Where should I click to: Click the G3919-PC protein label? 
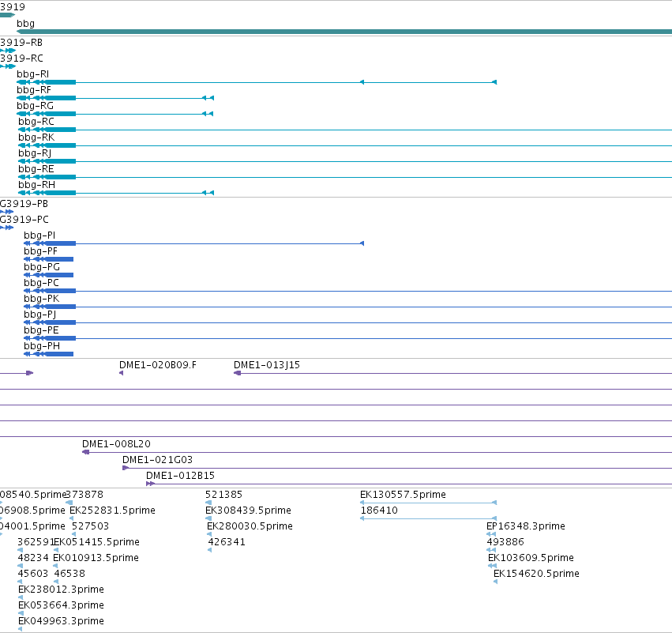click(24, 220)
